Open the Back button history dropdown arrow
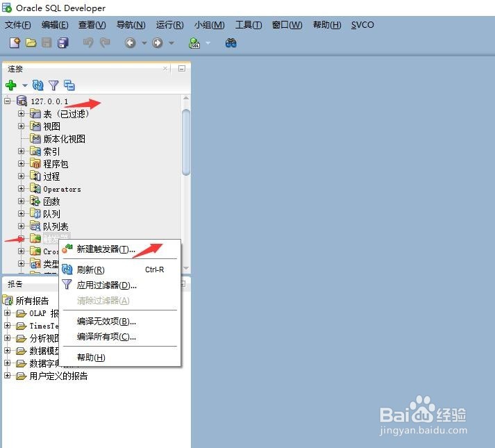Viewport: 495px width, 448px height. [144, 43]
